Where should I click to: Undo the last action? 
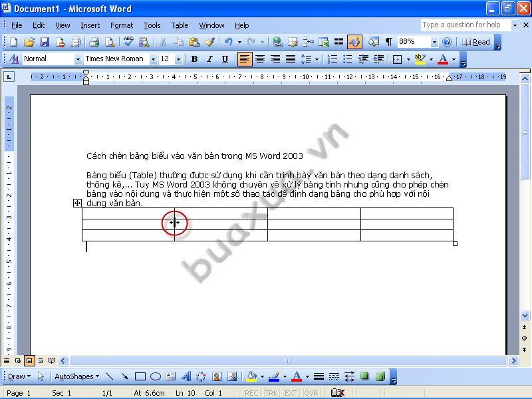pyautogui.click(x=229, y=42)
